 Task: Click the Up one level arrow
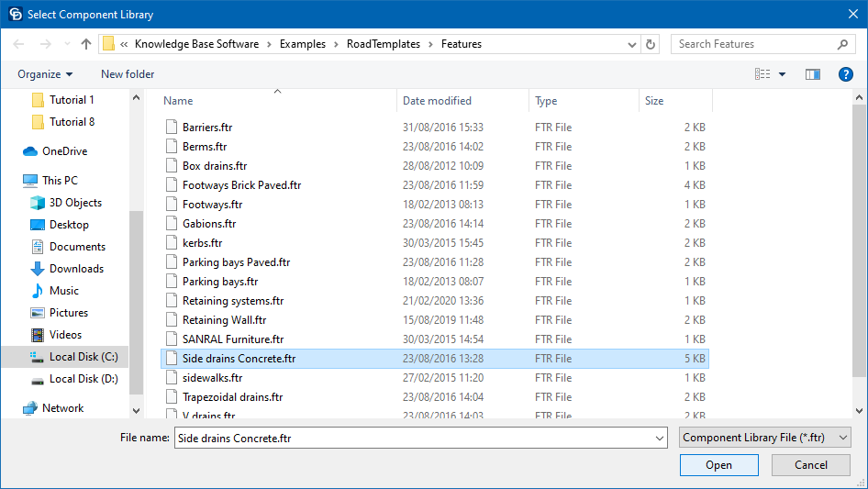click(86, 44)
